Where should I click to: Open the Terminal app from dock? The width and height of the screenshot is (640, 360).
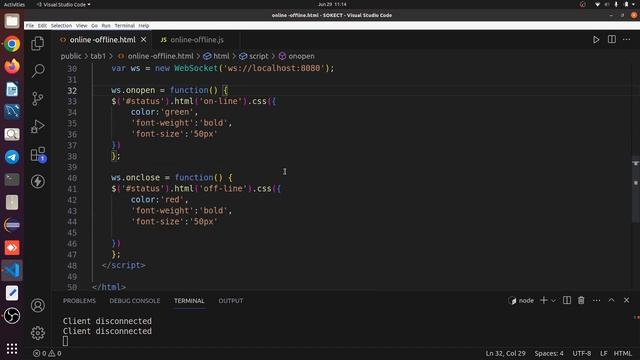(x=12, y=180)
